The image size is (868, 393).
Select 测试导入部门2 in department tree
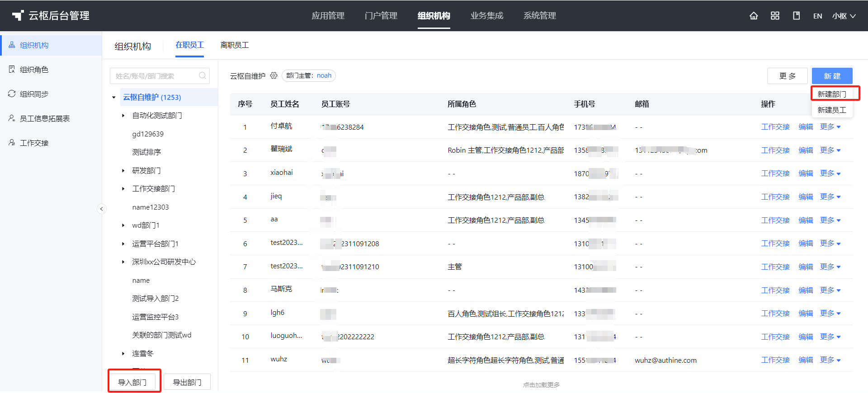(156, 299)
